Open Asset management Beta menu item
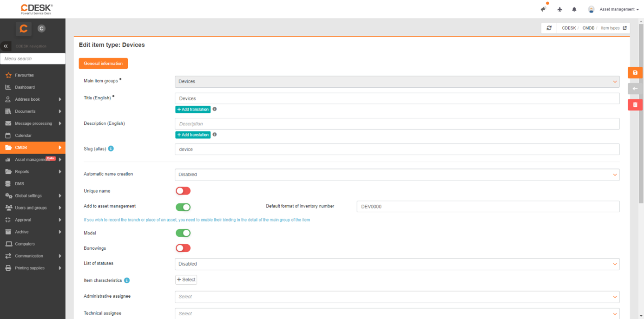The height and width of the screenshot is (319, 644). click(33, 160)
